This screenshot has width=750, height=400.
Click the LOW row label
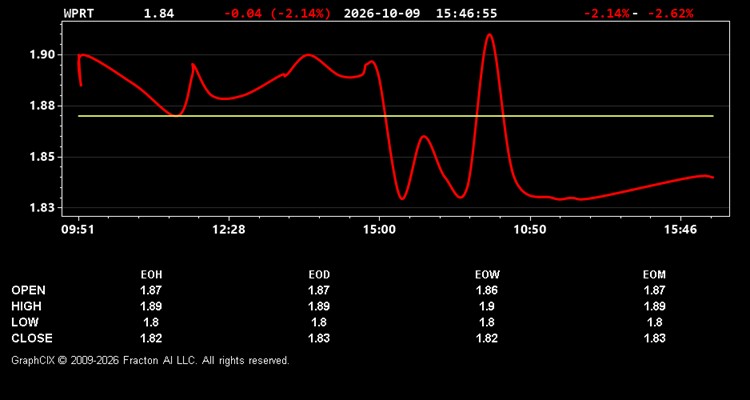pyautogui.click(x=25, y=322)
